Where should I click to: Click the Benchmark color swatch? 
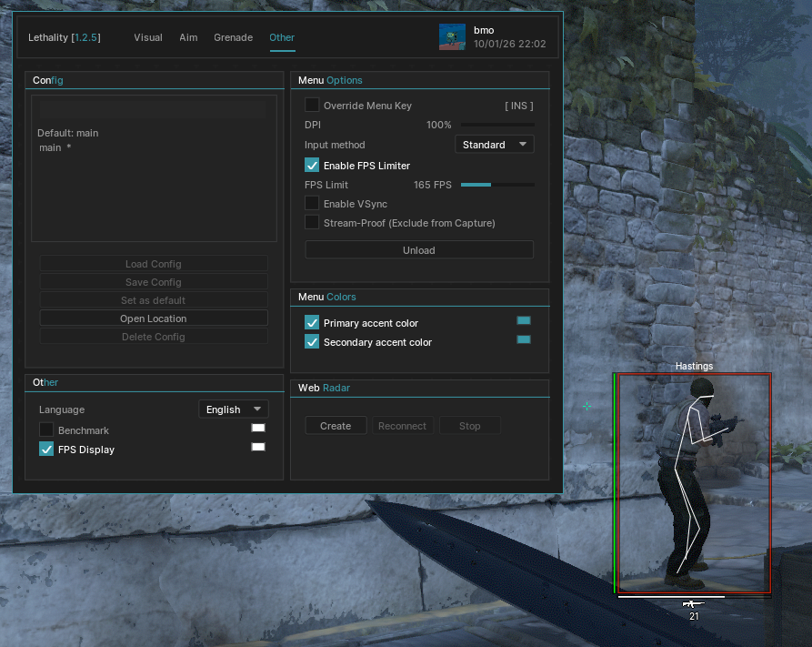258,428
